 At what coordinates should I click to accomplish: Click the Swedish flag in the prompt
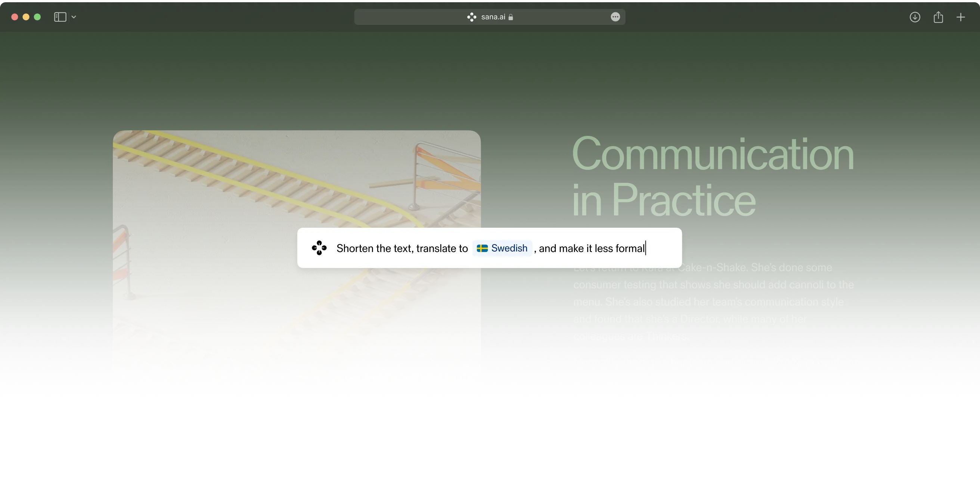click(482, 248)
